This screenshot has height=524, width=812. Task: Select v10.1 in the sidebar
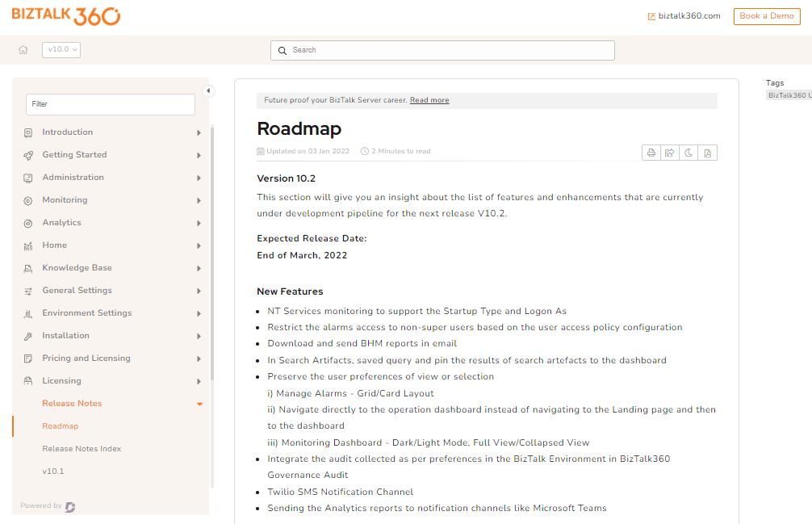53,472
